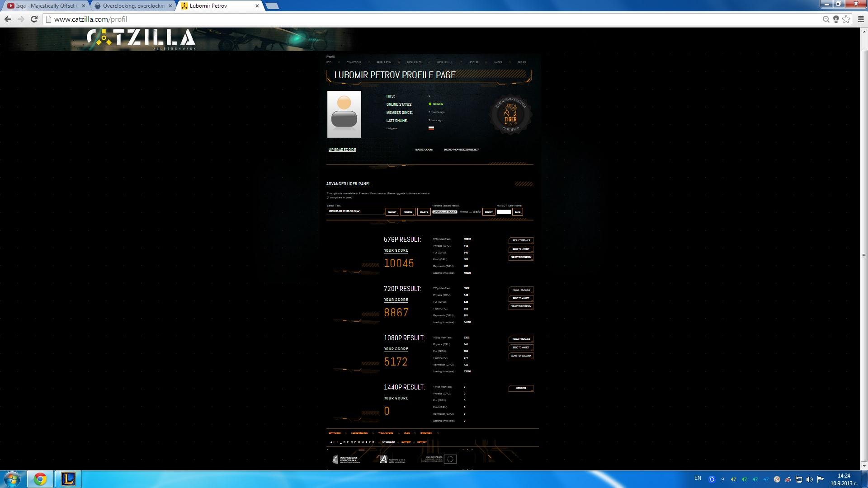Click the profile avatar picture
Screen dimensions: 868x488
[x=344, y=114]
